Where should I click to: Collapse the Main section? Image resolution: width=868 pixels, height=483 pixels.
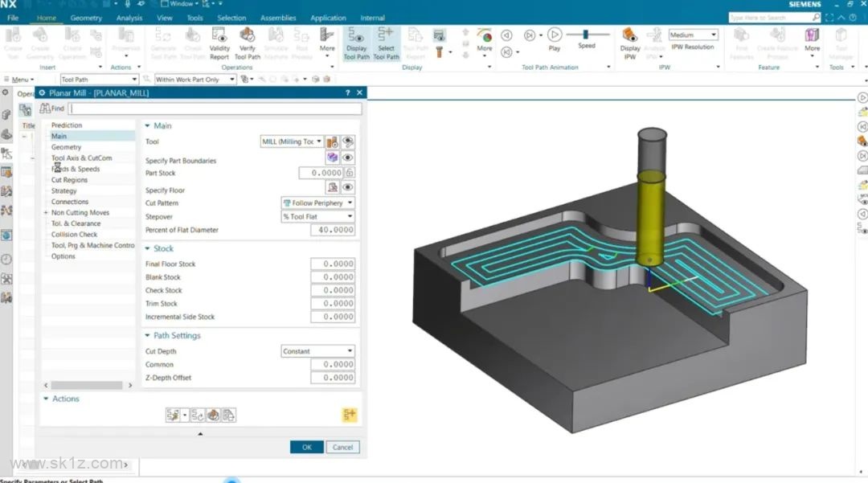pyautogui.click(x=147, y=126)
